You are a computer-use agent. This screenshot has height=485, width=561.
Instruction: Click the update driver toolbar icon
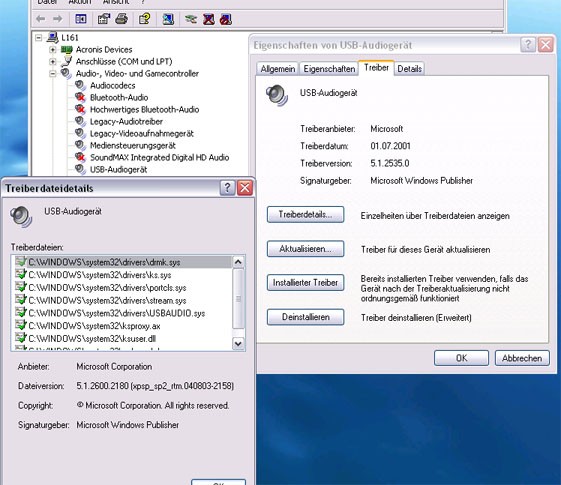pyautogui.click(x=191, y=19)
